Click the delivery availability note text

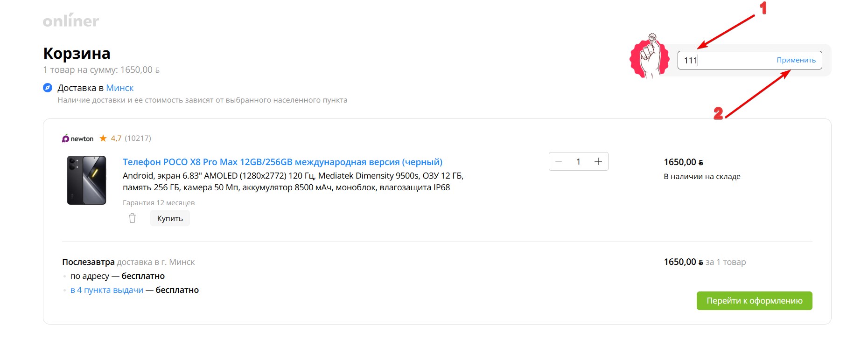pyautogui.click(x=203, y=100)
